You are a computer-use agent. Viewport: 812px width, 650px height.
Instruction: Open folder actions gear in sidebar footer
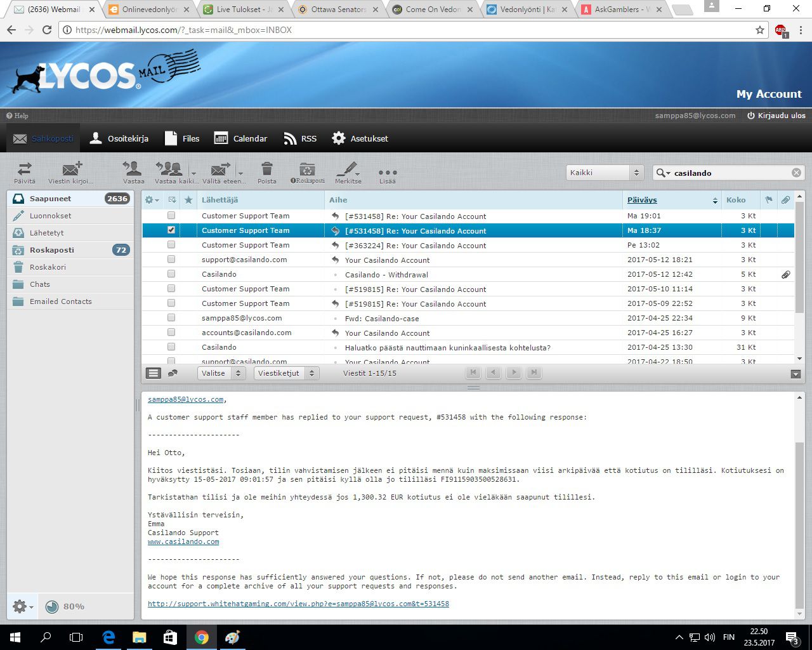(x=23, y=607)
